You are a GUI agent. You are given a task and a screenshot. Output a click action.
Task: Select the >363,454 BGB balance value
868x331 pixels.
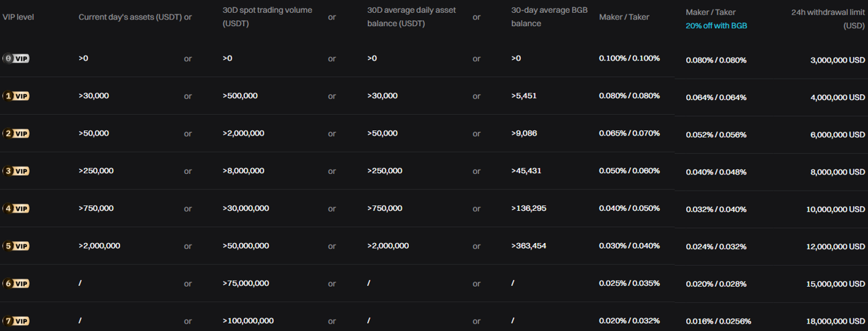(528, 246)
